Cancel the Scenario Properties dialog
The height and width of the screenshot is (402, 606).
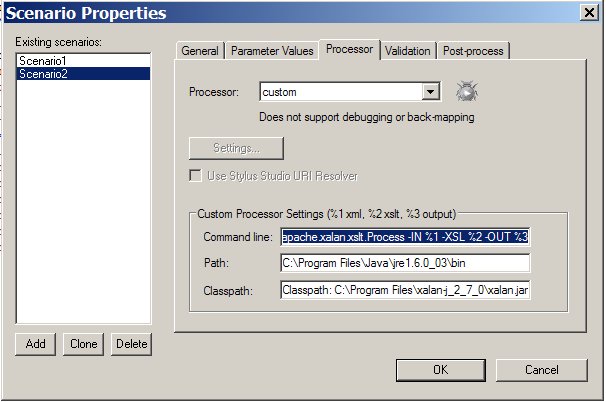coord(541,369)
